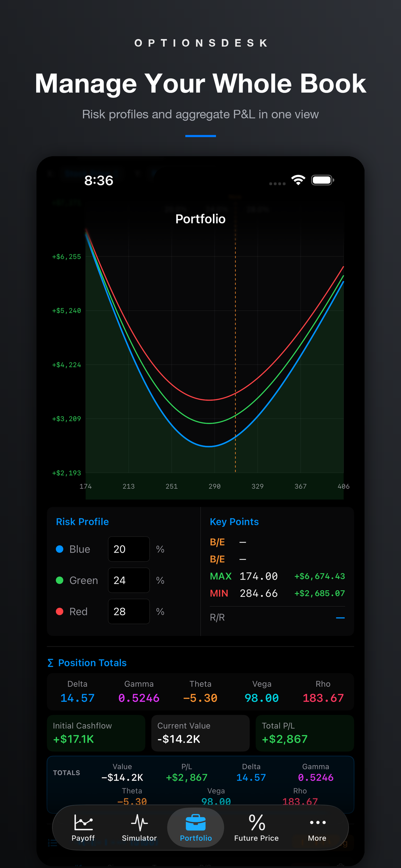This screenshot has width=401, height=868.
Task: Open the Payoff tab chart icon
Action: point(83,822)
